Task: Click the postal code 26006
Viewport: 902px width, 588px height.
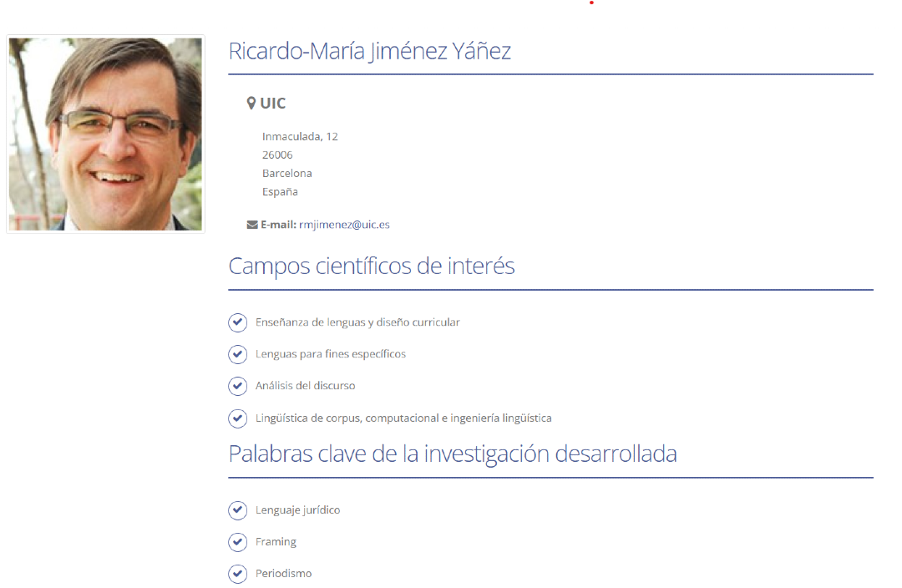Action: (277, 155)
